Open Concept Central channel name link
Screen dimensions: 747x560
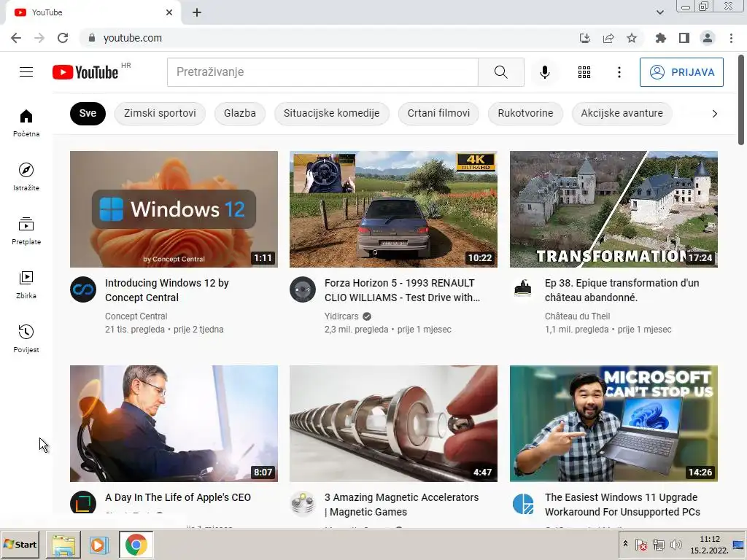click(136, 316)
